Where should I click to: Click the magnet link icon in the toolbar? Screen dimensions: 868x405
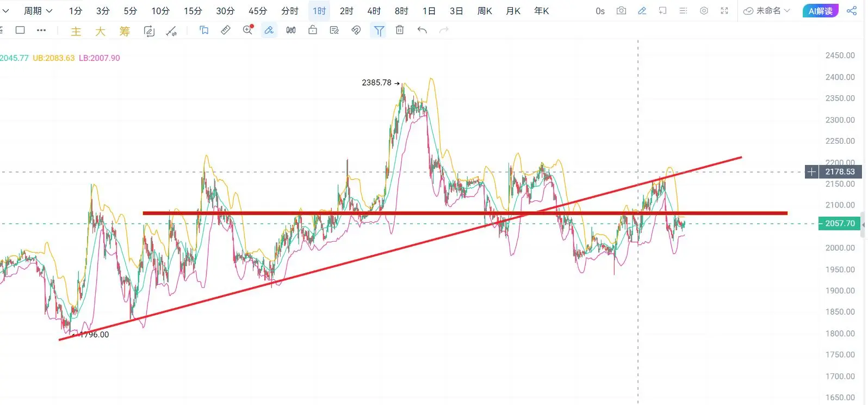356,30
